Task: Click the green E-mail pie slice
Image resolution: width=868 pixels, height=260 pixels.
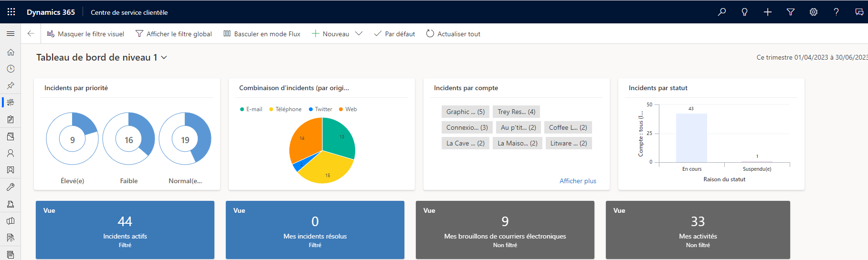Action: pos(340,137)
